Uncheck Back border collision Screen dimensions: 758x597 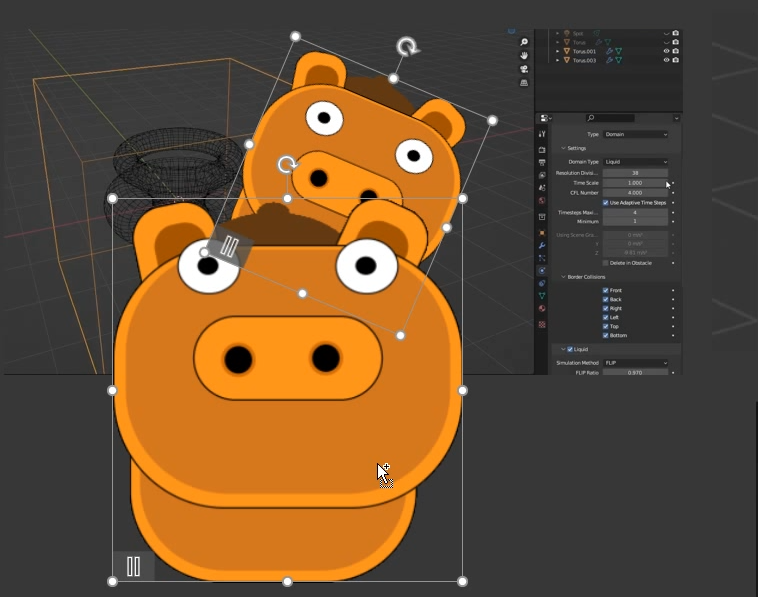click(x=605, y=300)
